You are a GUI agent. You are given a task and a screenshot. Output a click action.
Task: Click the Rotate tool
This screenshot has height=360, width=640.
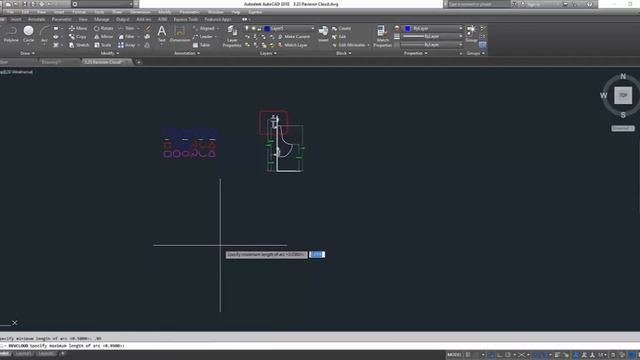(104, 28)
